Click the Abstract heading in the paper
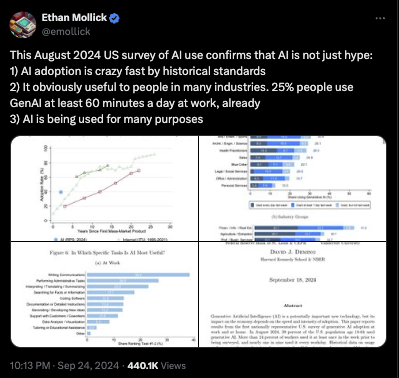Viewport: 399px width, 378px height. (x=293, y=305)
